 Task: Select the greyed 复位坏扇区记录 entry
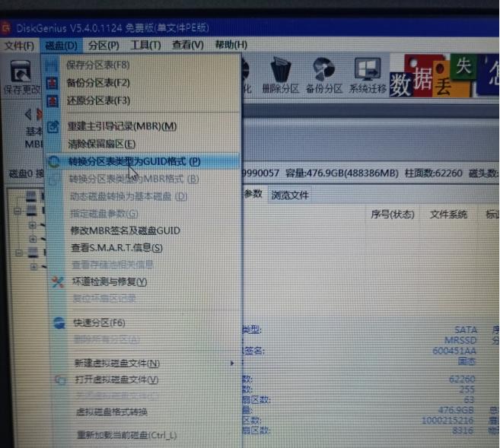click(104, 299)
